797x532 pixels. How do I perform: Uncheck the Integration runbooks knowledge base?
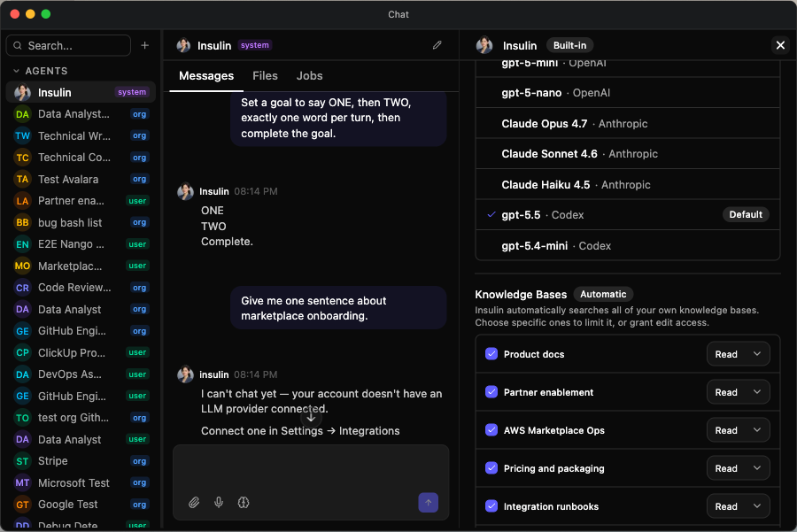tap(491, 506)
